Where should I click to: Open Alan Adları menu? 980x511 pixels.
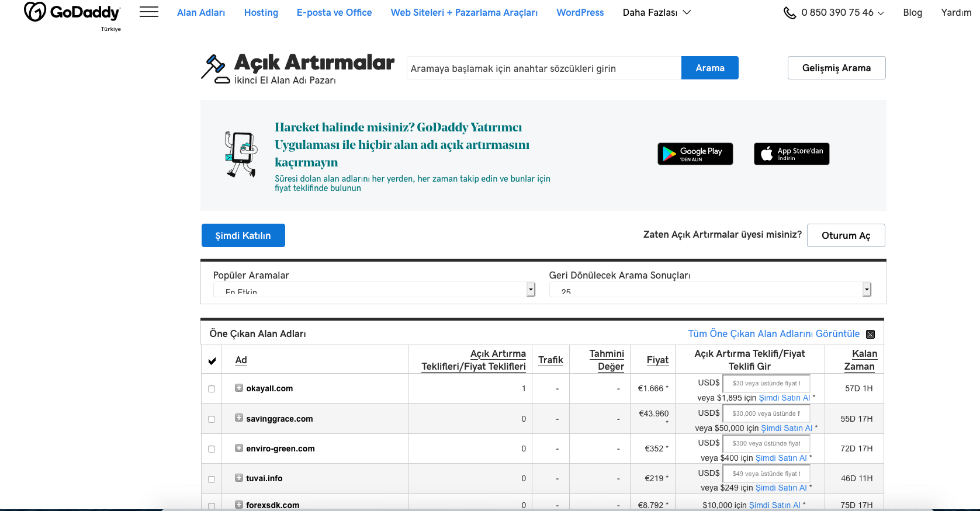coord(201,12)
